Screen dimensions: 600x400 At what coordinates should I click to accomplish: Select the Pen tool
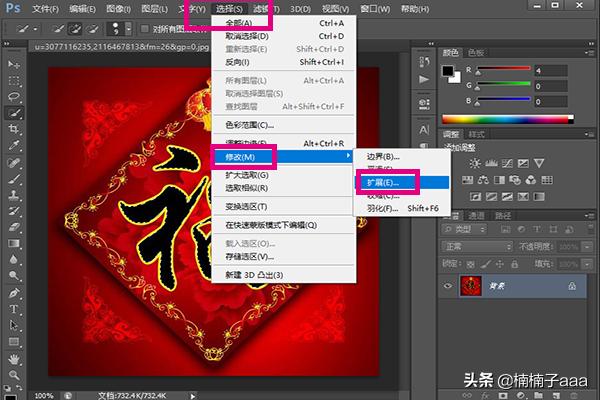pos(14,293)
